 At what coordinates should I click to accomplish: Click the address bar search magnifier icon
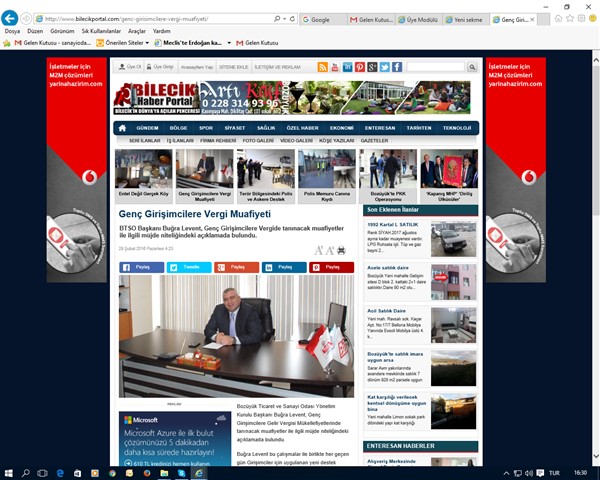point(277,18)
